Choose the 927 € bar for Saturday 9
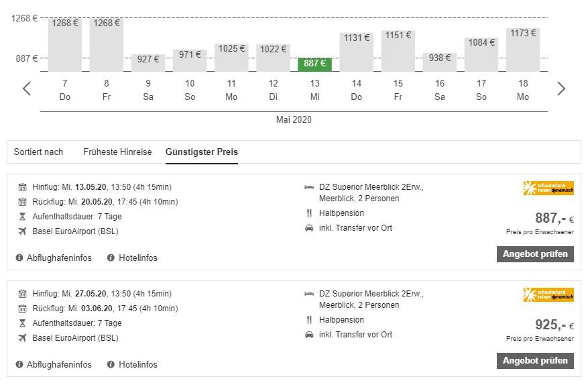588x381 pixels. (x=148, y=62)
